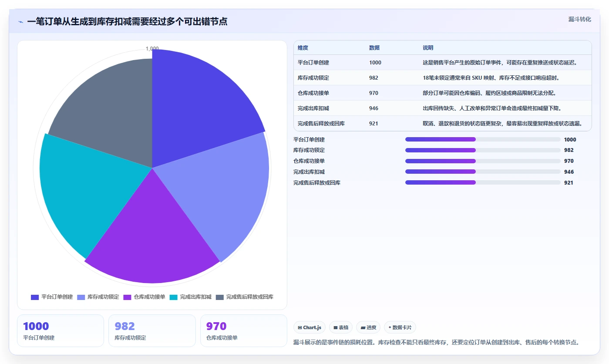
Task: Click the 库存成功锁定 progress bar
Action: 483,150
